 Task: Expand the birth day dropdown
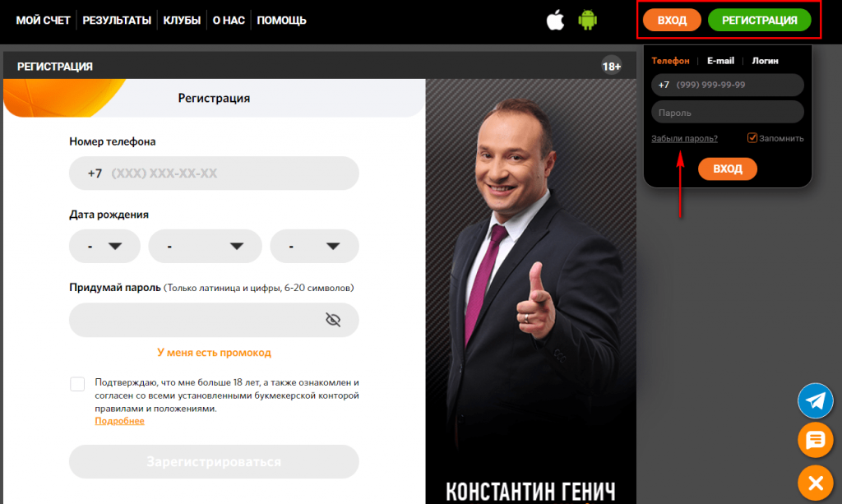[x=104, y=246]
